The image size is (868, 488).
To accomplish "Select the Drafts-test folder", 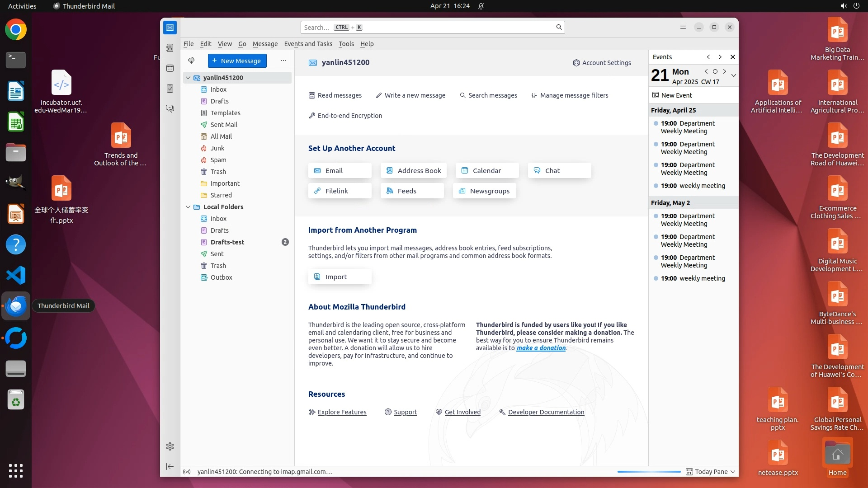I will [227, 242].
